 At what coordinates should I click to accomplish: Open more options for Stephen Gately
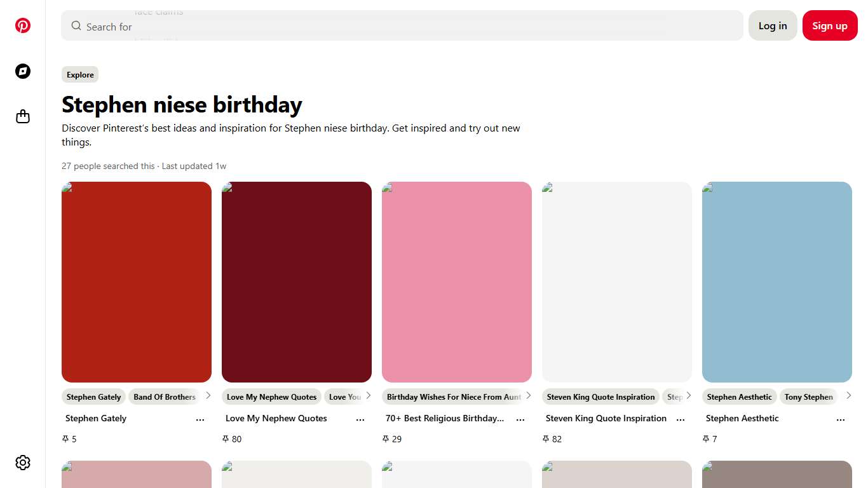pos(200,419)
